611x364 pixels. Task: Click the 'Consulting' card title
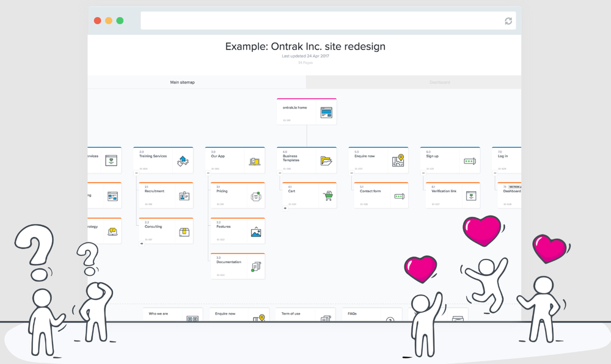[x=153, y=227]
